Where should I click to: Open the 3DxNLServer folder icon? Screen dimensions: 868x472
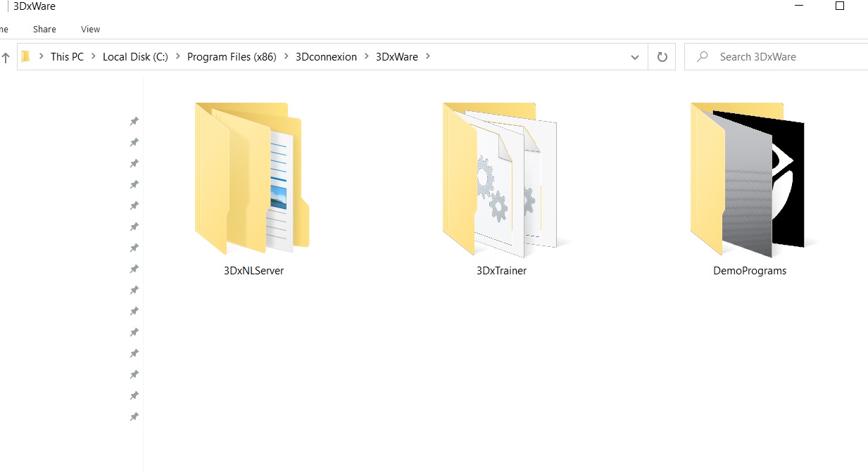coord(252,179)
